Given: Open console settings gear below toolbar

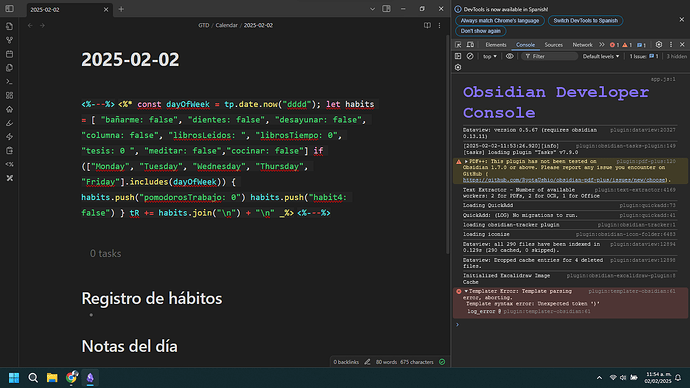Looking at the screenshot, I should point(458,67).
